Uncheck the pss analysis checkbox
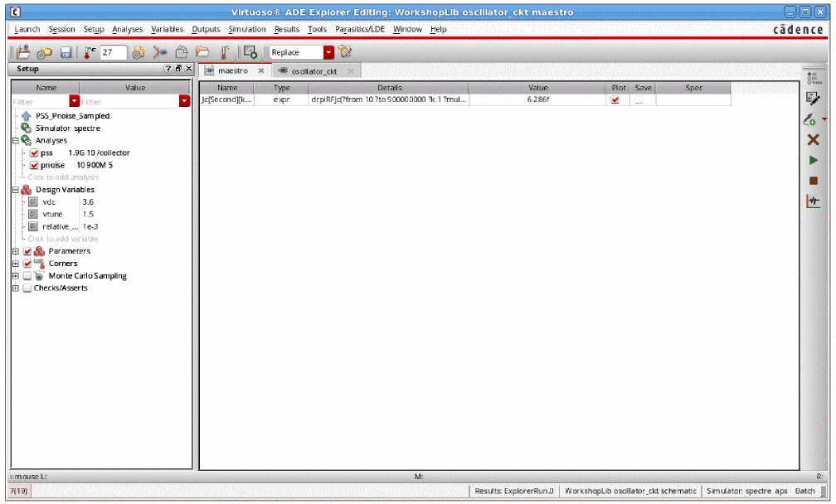The image size is (836, 504). 34,153
